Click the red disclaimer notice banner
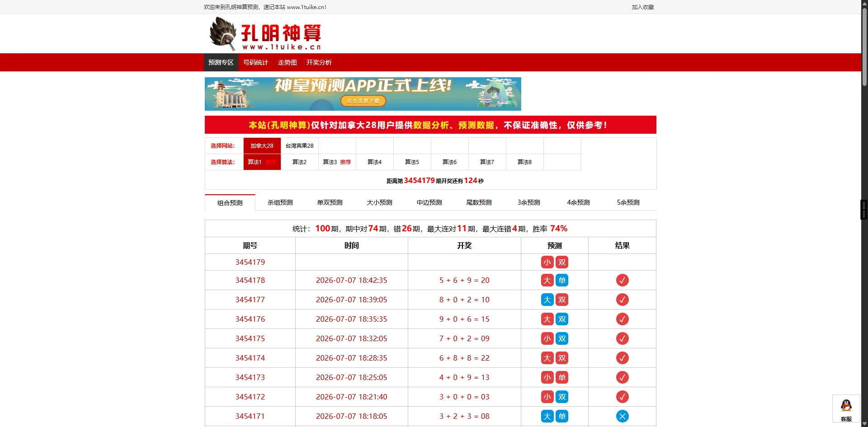 click(x=430, y=125)
